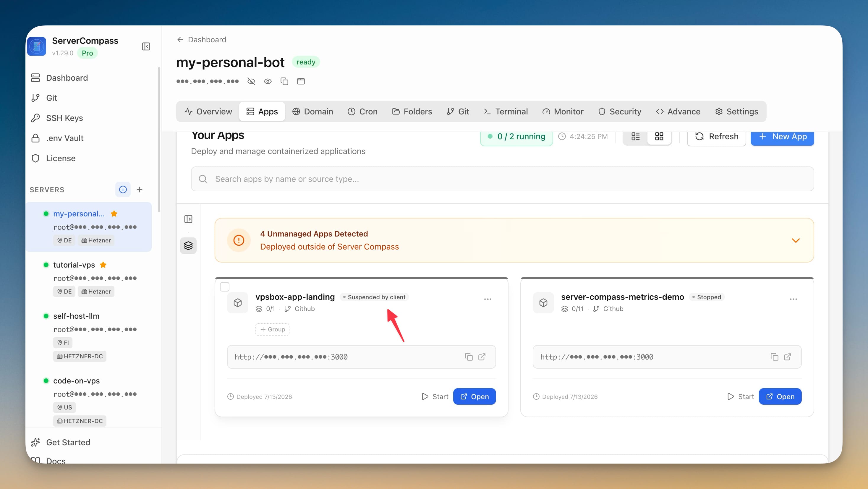This screenshot has width=868, height=489.
Task: Copy the server IP address
Action: 284,81
